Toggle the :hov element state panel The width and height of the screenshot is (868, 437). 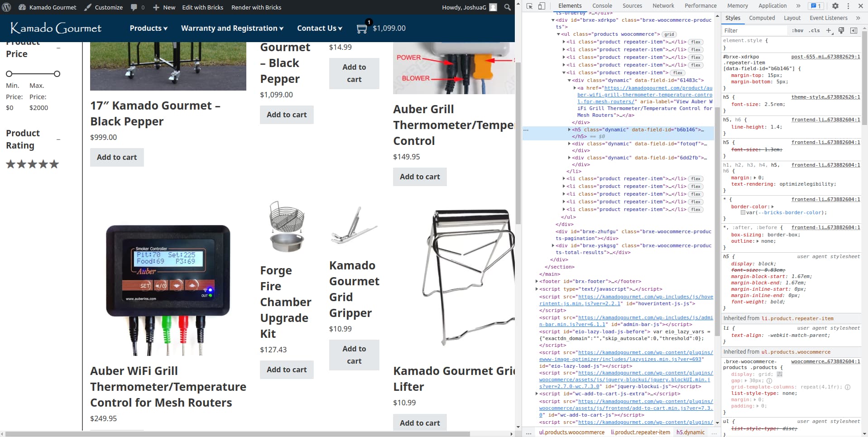point(798,30)
